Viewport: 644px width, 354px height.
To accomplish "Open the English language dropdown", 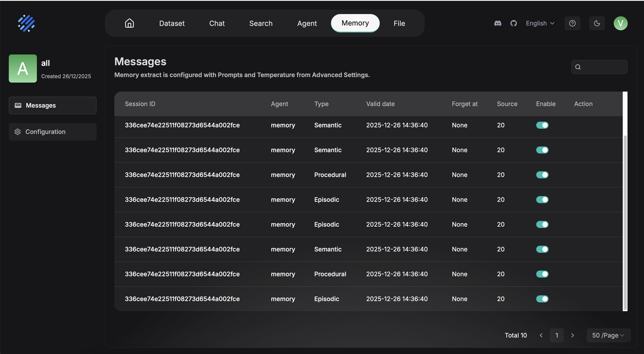I will pos(540,23).
